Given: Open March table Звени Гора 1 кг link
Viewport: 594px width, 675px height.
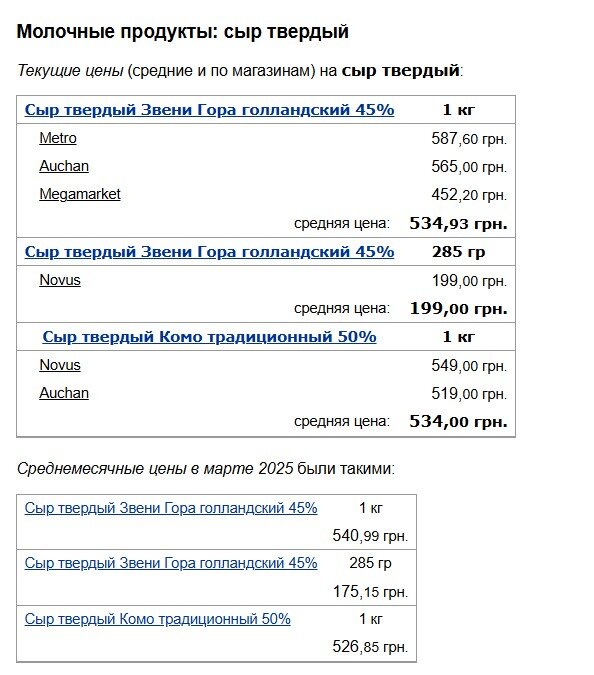Looking at the screenshot, I should [x=171, y=508].
